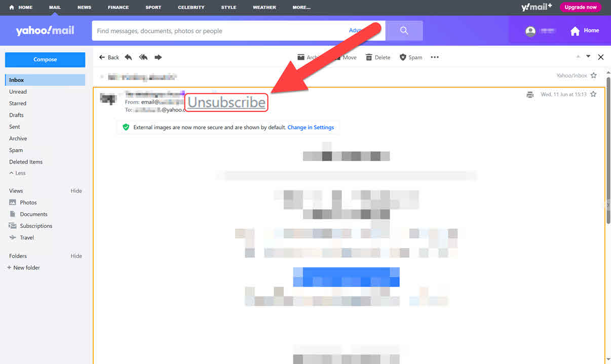The image size is (611, 364).
Task: Open the Finance tab in top navigation
Action: (x=118, y=8)
